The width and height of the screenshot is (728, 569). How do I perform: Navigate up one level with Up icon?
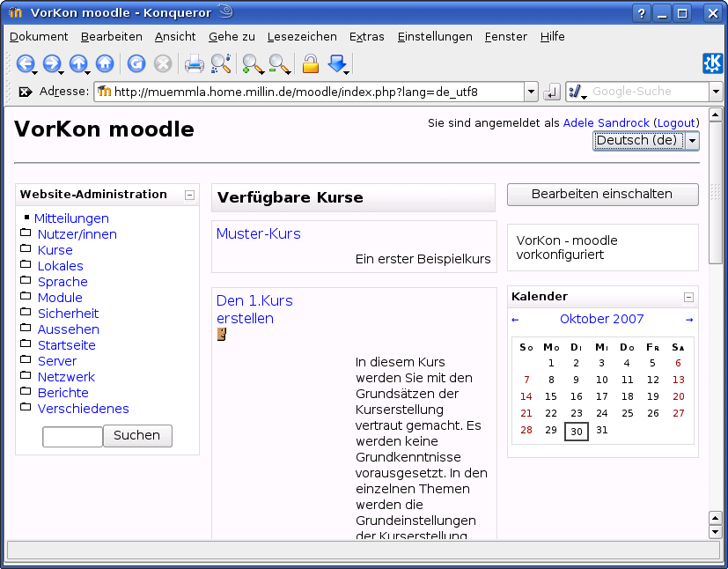[x=78, y=63]
